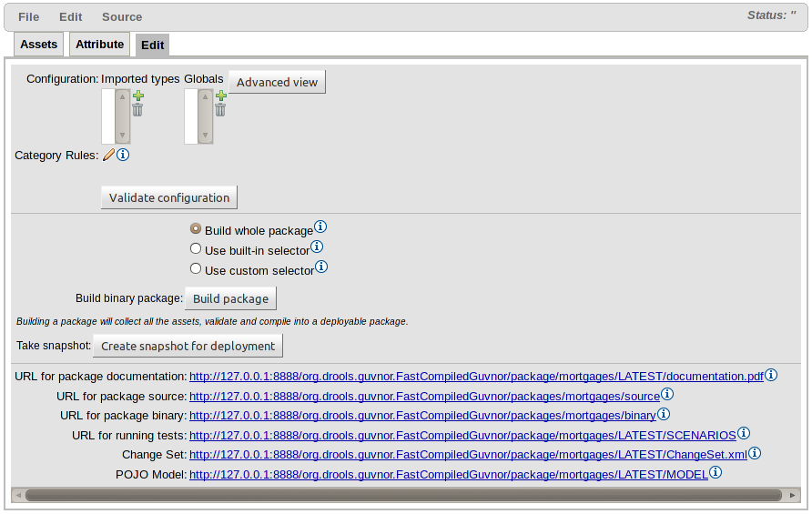This screenshot has width=812, height=514.
Task: Choose Use built-in selector option
Action: coord(195,249)
